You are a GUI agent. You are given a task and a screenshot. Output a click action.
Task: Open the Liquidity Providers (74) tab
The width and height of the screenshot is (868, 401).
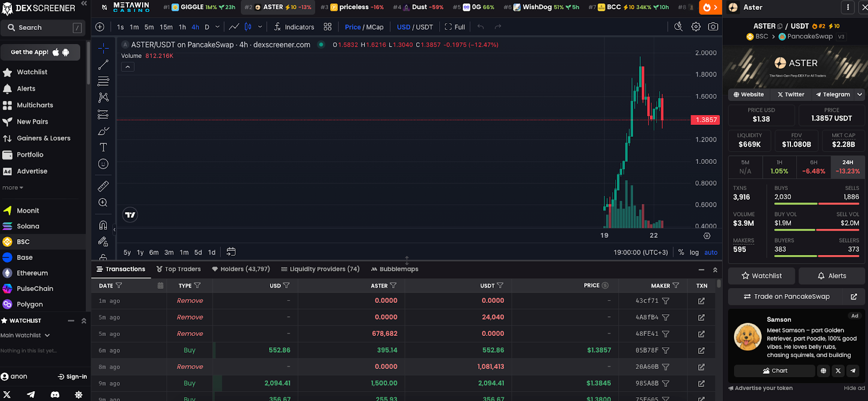coord(320,269)
